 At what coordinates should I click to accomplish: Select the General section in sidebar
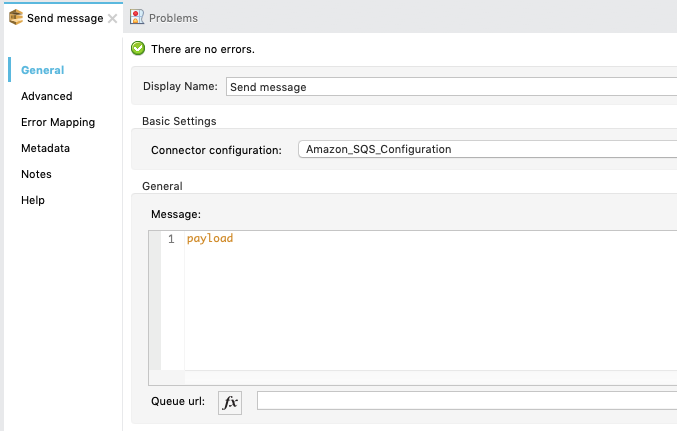42,70
